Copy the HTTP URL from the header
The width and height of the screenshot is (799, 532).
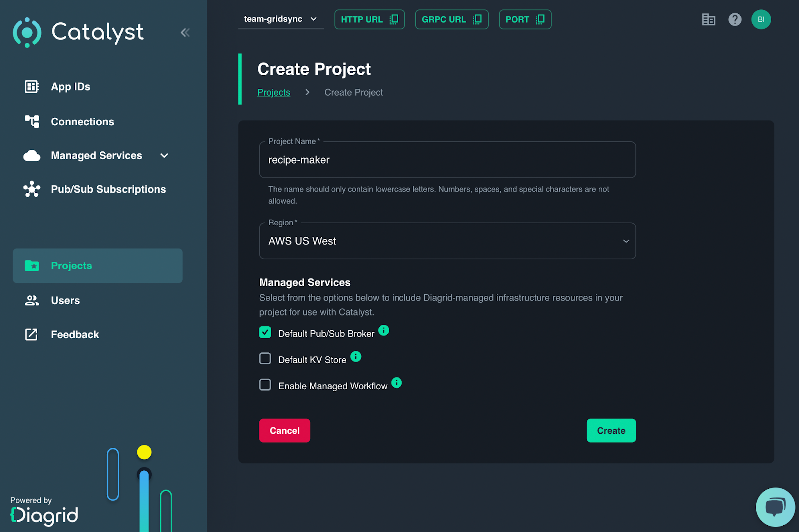[369, 20]
